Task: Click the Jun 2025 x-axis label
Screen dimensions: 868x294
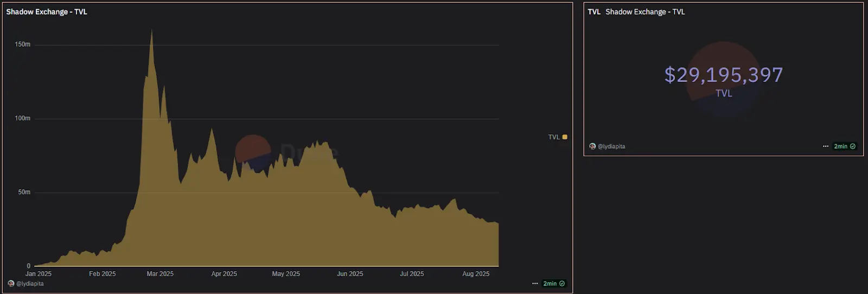Action: [350, 274]
